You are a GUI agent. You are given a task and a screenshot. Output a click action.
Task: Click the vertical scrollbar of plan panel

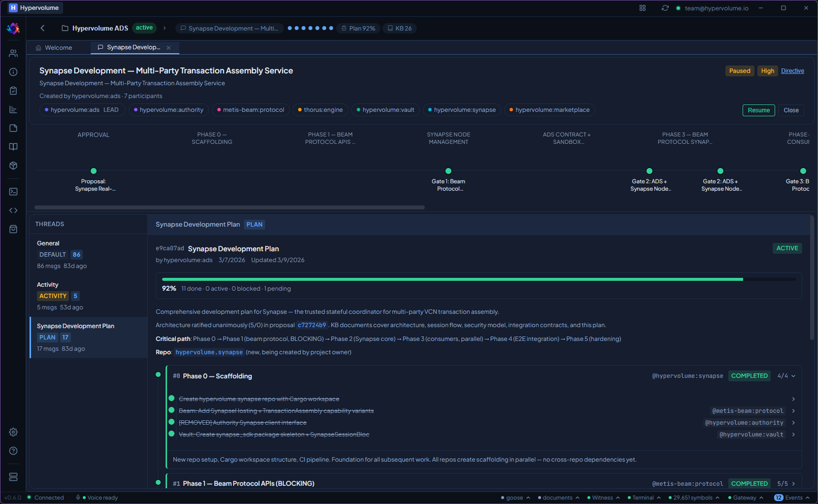click(812, 277)
